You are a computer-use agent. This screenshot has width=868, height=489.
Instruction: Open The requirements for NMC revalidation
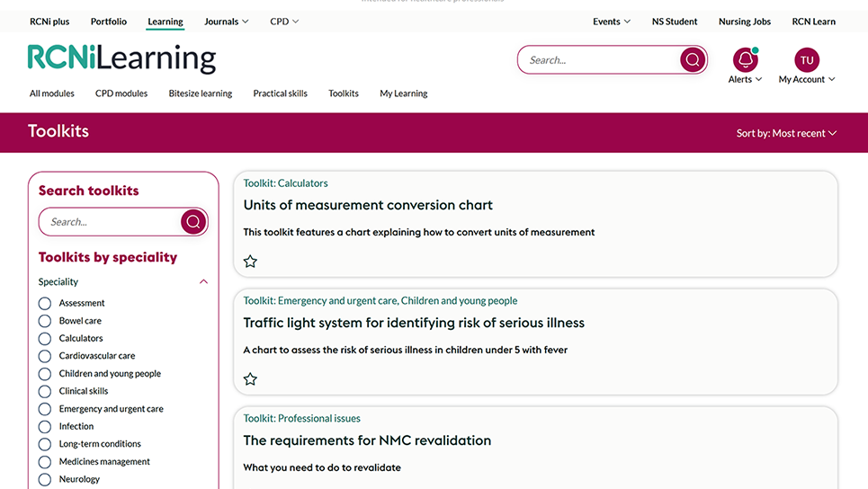[x=367, y=440]
